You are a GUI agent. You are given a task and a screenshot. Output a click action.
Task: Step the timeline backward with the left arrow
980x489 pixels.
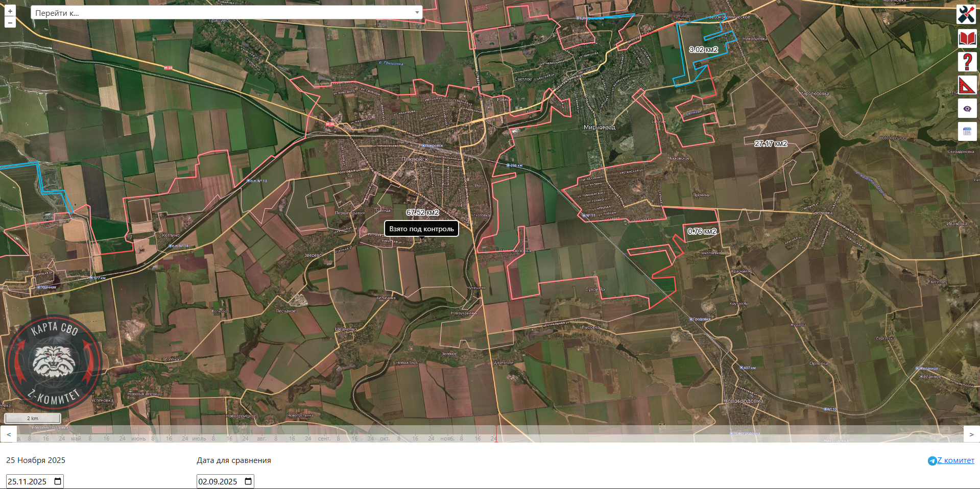click(x=9, y=434)
